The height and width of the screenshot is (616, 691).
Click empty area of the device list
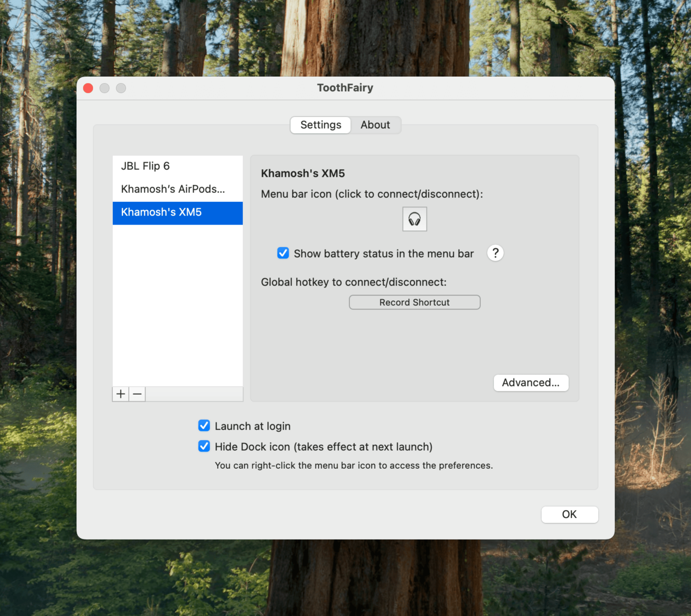pos(177,304)
